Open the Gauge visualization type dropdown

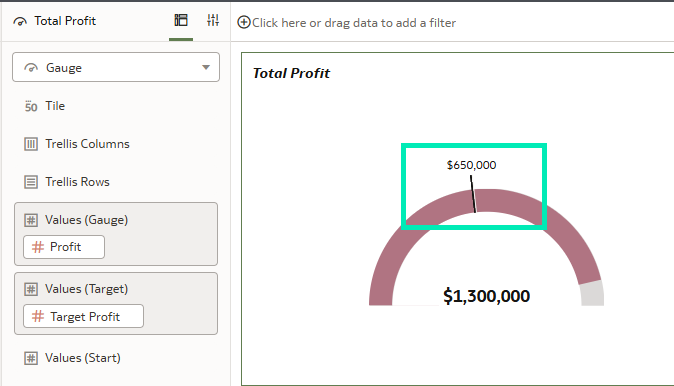point(116,67)
